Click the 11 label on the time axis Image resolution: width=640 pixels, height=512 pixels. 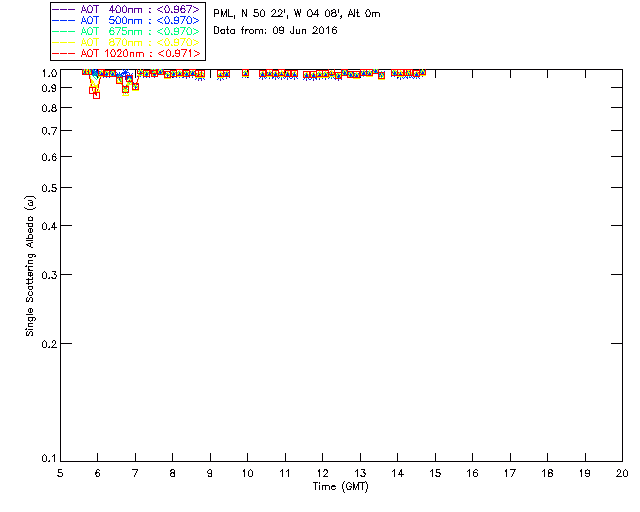[285, 473]
